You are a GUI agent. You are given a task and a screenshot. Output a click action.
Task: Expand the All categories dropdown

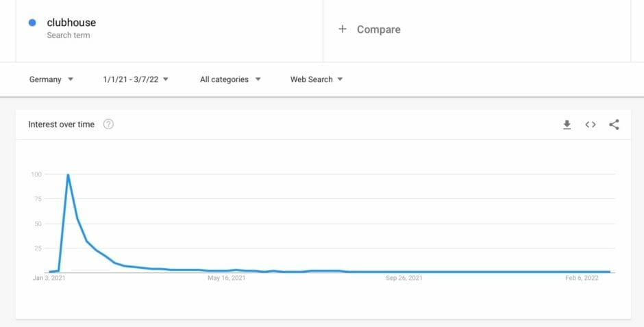pos(230,79)
